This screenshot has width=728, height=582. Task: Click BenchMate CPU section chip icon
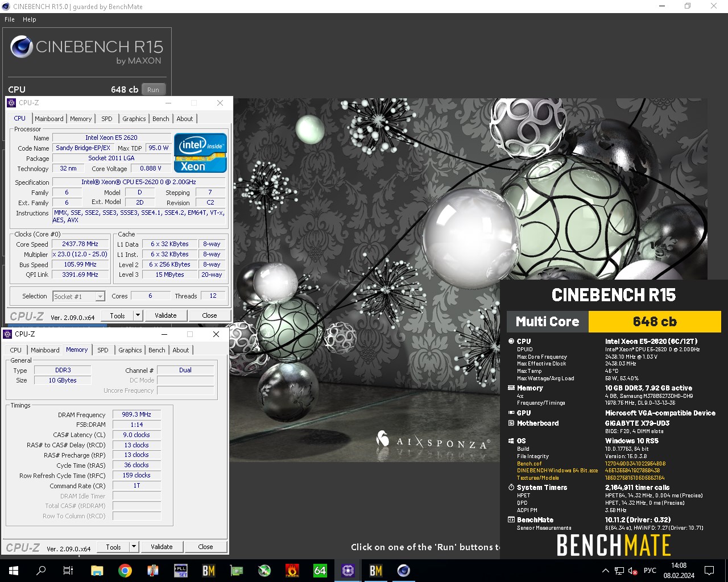click(511, 342)
